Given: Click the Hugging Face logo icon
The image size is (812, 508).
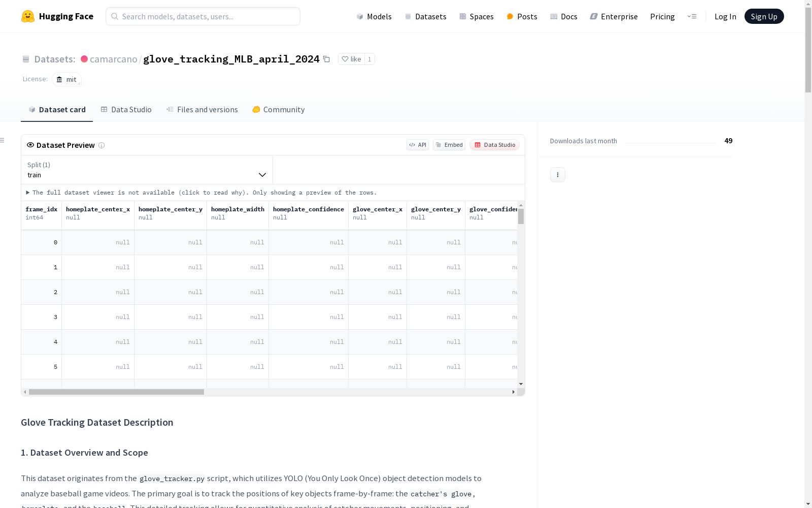Looking at the screenshot, I should tap(28, 16).
